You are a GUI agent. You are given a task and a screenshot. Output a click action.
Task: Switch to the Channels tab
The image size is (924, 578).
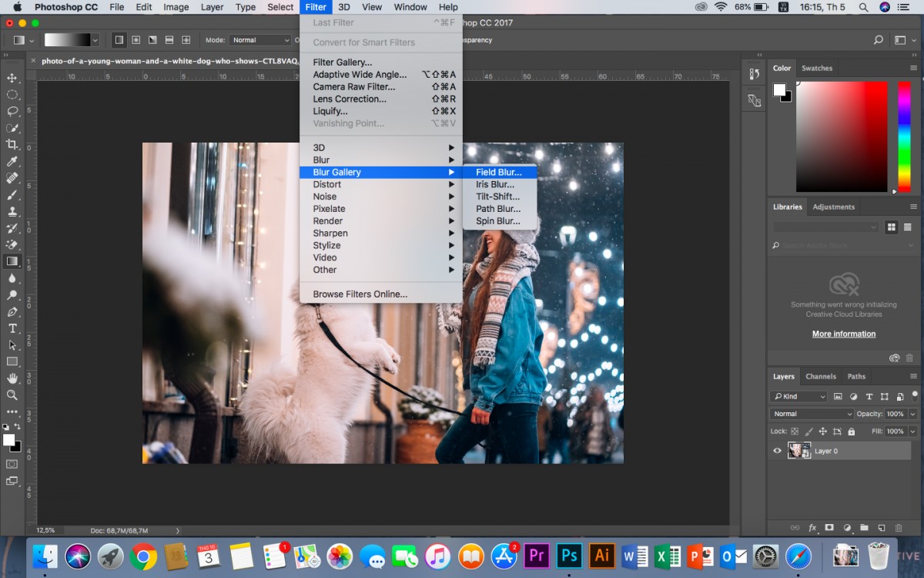821,376
